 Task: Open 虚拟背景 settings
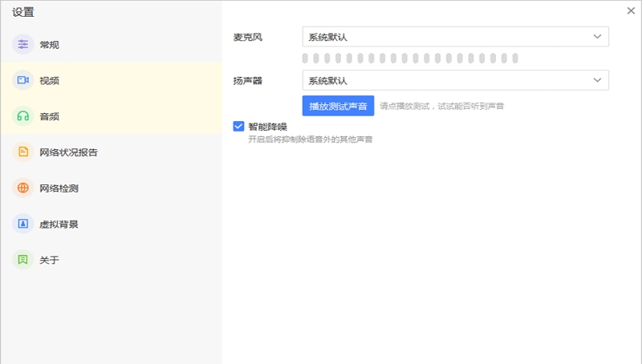(112, 224)
